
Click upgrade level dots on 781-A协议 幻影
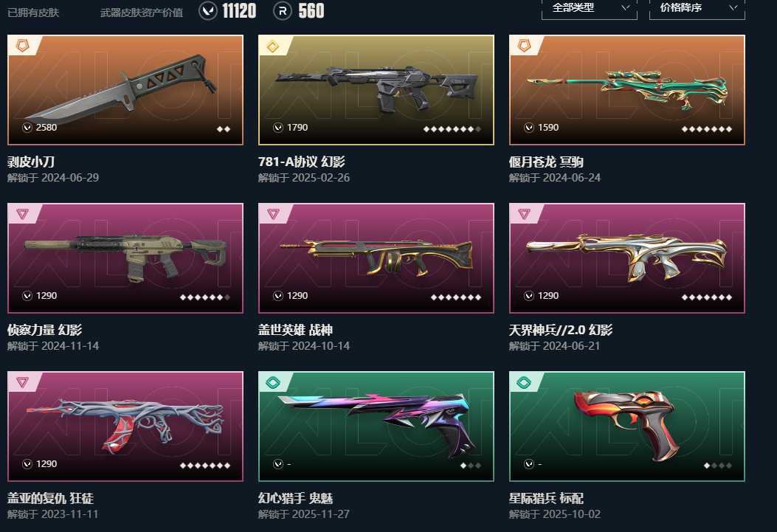(x=452, y=129)
